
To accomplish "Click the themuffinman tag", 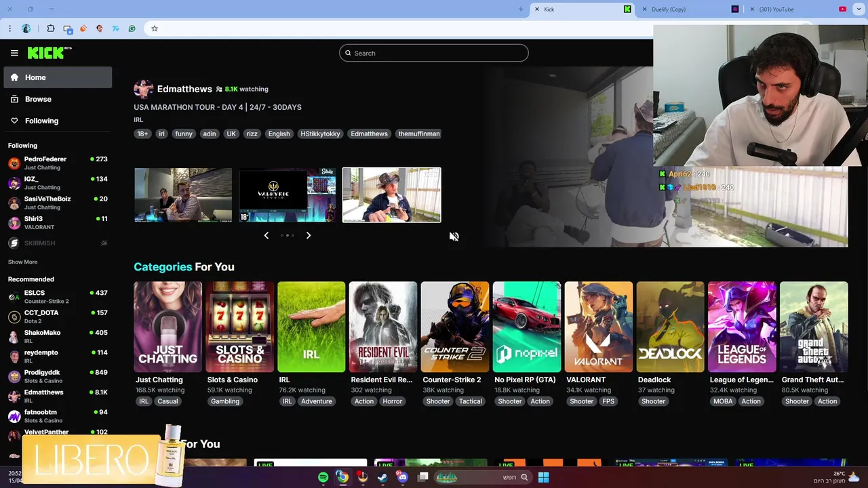I will coord(419,134).
